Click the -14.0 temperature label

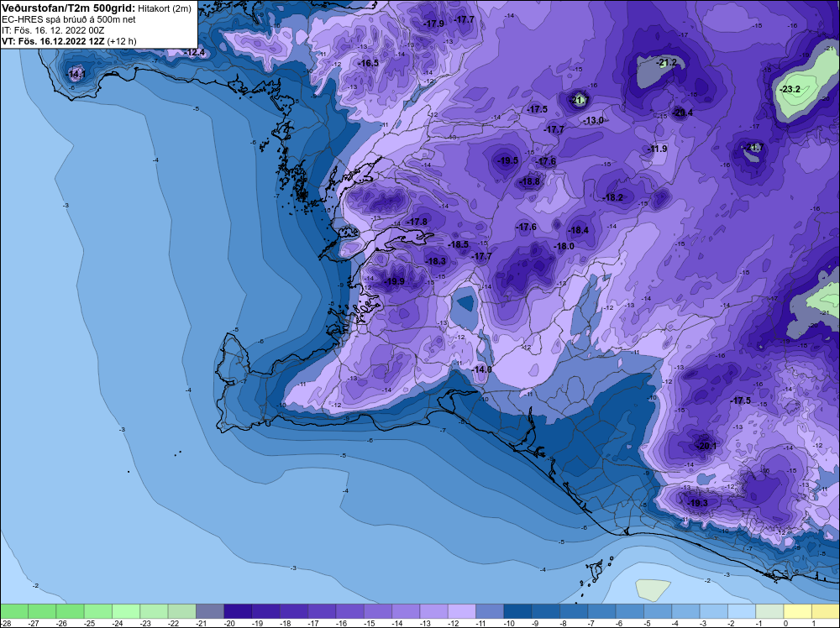pyautogui.click(x=481, y=369)
